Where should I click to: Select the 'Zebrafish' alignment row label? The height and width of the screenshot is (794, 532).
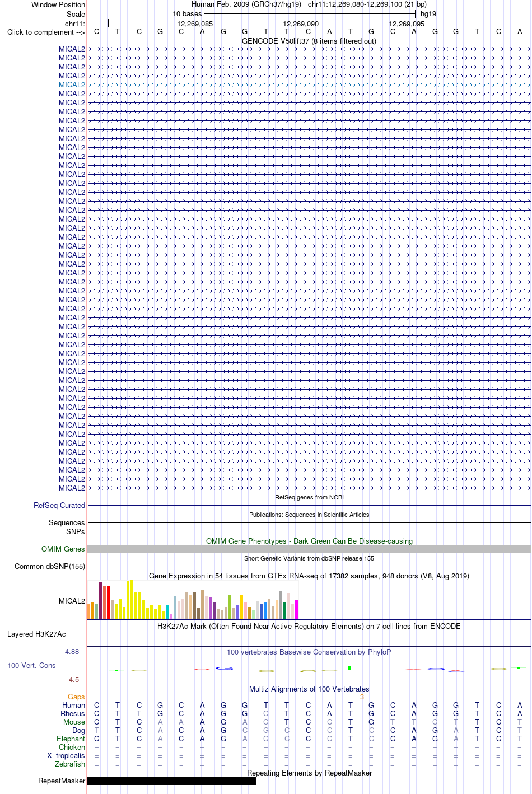point(70,764)
